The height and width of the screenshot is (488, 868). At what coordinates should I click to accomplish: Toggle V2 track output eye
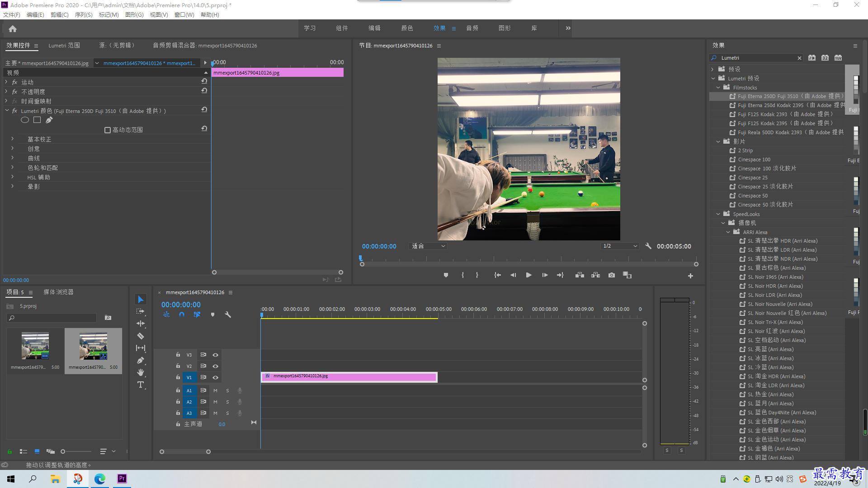click(x=216, y=366)
